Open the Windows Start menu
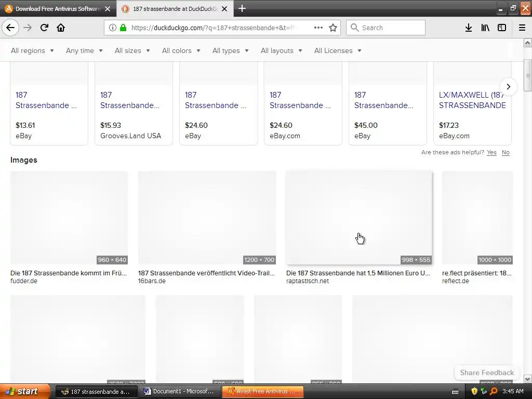This screenshot has height=399, width=532. (25, 391)
